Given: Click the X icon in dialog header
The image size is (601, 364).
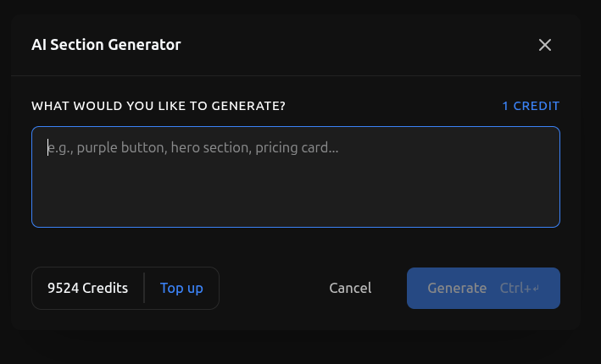Looking at the screenshot, I should pos(545,45).
